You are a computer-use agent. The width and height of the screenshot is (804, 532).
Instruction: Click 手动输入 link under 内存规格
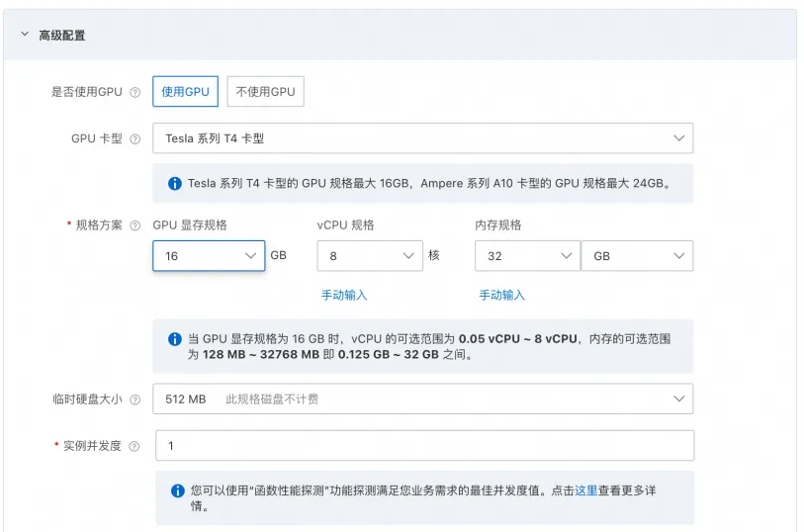[502, 295]
